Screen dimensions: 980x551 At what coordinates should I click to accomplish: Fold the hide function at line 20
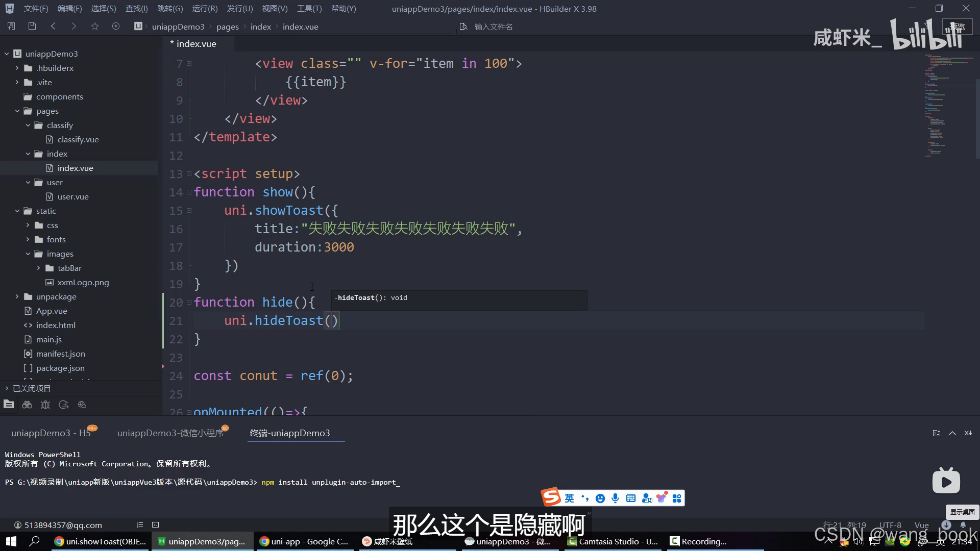coord(189,303)
